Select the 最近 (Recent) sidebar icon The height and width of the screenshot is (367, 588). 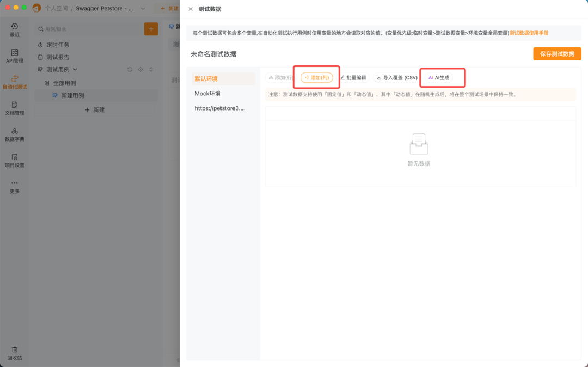click(x=14, y=29)
